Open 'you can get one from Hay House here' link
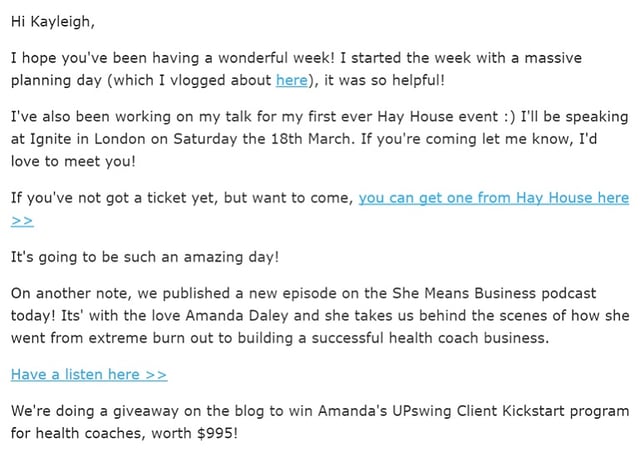The height and width of the screenshot is (452, 640). [x=493, y=198]
